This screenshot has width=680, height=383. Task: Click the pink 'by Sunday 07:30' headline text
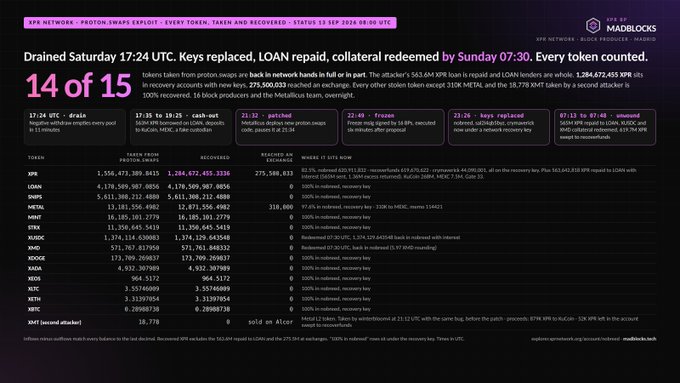click(x=485, y=57)
